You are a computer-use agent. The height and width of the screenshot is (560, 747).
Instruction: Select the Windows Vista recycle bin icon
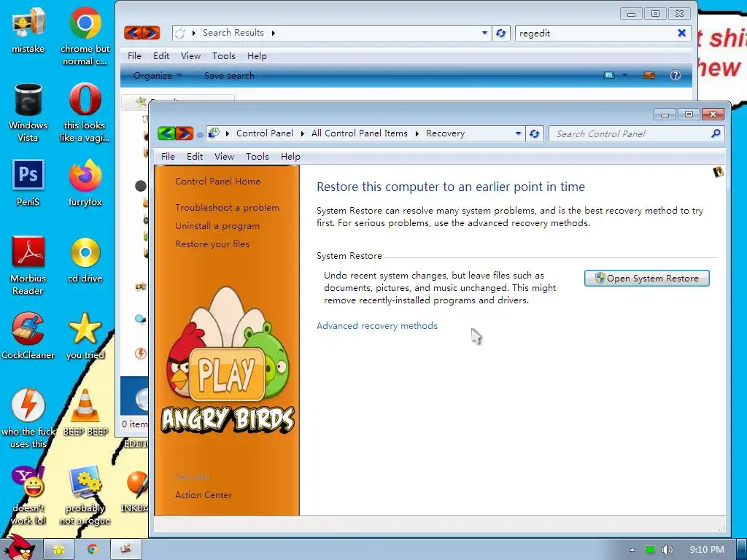pyautogui.click(x=28, y=112)
